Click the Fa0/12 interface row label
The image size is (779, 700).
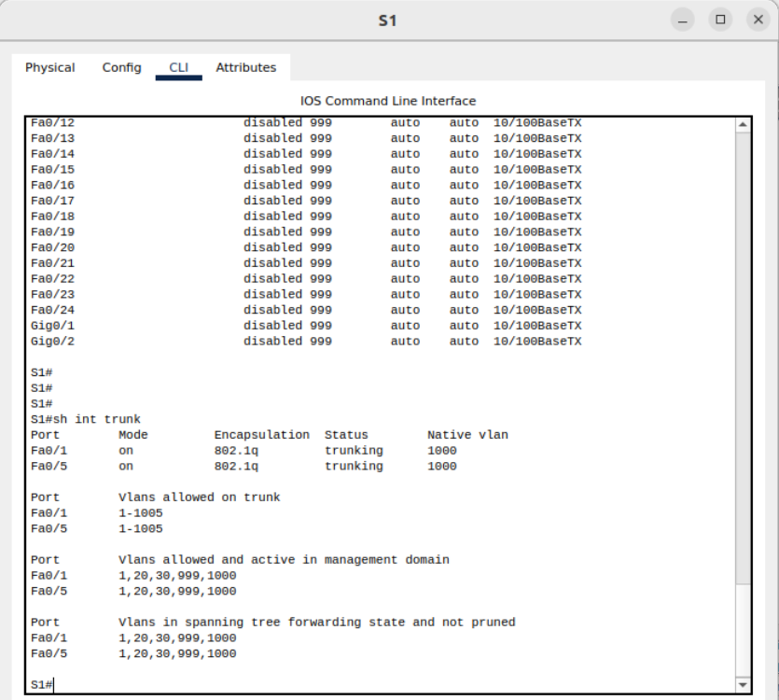click(52, 122)
